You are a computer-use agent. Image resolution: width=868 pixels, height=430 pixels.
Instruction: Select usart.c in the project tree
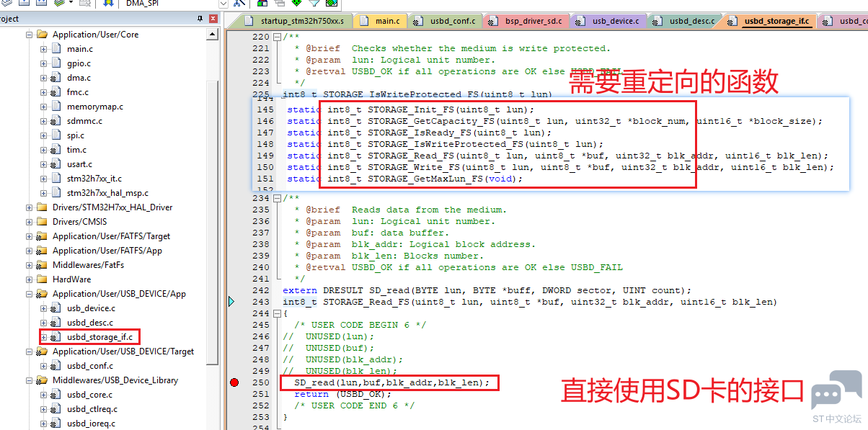79,164
